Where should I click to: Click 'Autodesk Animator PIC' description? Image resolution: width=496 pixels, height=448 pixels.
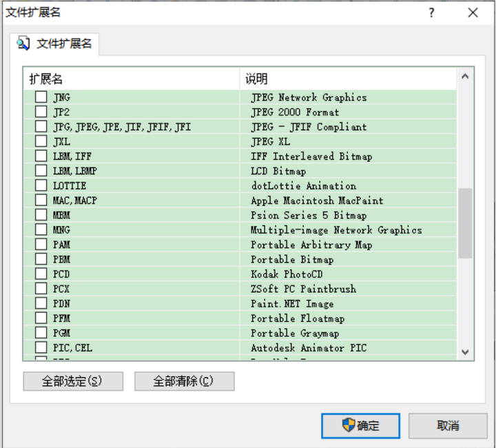(309, 347)
